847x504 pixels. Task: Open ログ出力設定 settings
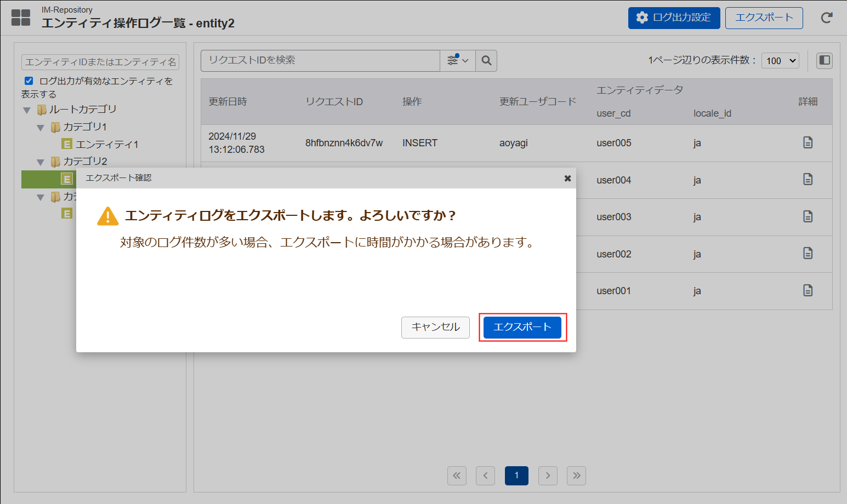click(x=674, y=18)
